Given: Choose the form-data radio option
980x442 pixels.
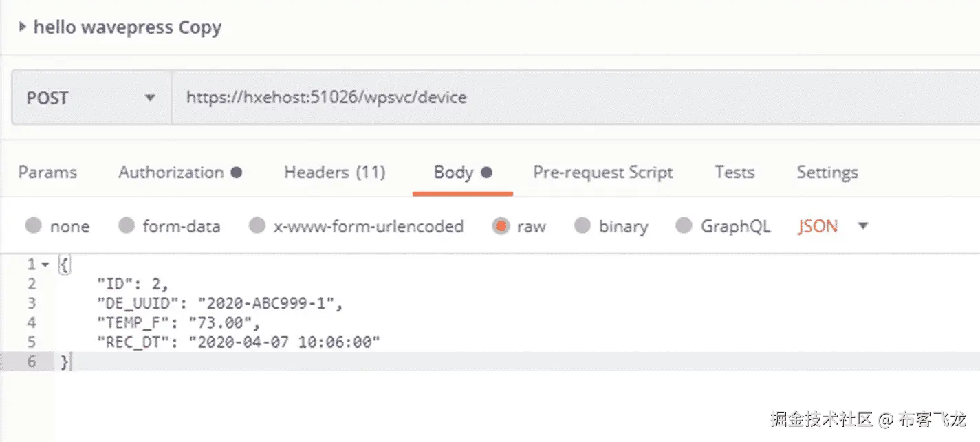Looking at the screenshot, I should click(x=126, y=226).
